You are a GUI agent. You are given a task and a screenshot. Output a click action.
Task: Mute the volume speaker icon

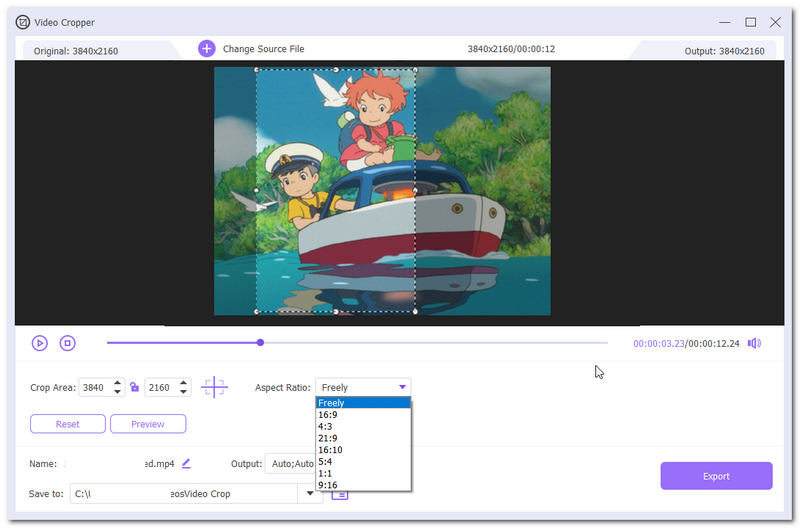pos(754,343)
